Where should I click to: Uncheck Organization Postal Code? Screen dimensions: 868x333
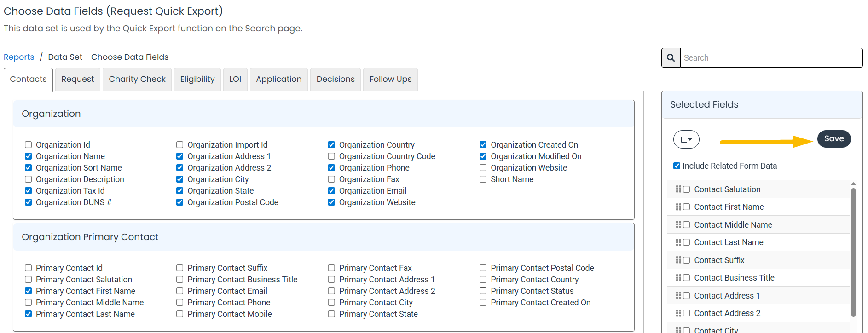[x=180, y=202]
